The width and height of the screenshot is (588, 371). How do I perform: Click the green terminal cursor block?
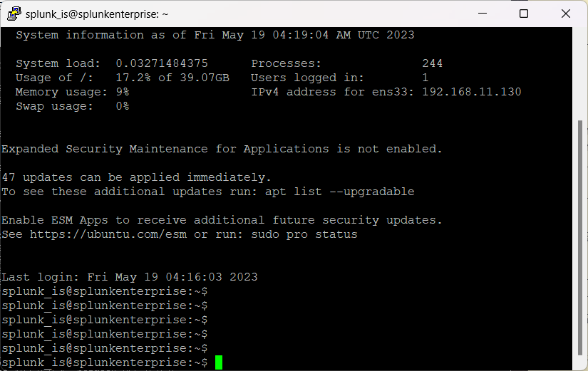[219, 362]
